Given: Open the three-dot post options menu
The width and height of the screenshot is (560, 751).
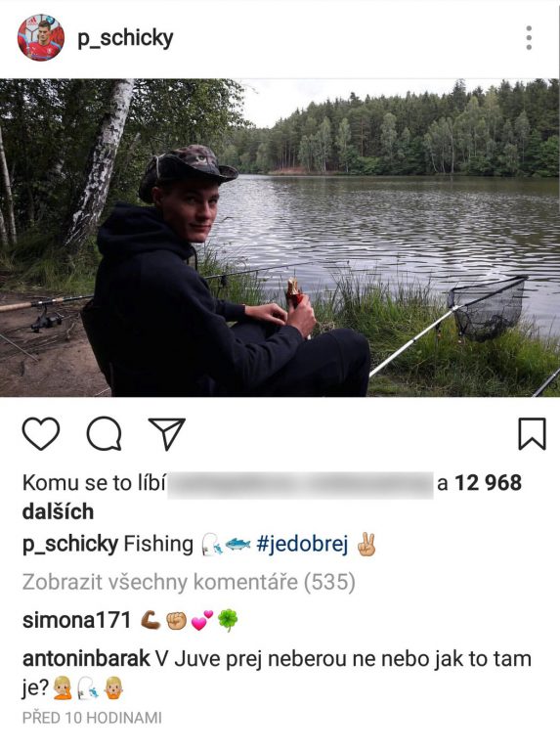Looking at the screenshot, I should point(529,38).
